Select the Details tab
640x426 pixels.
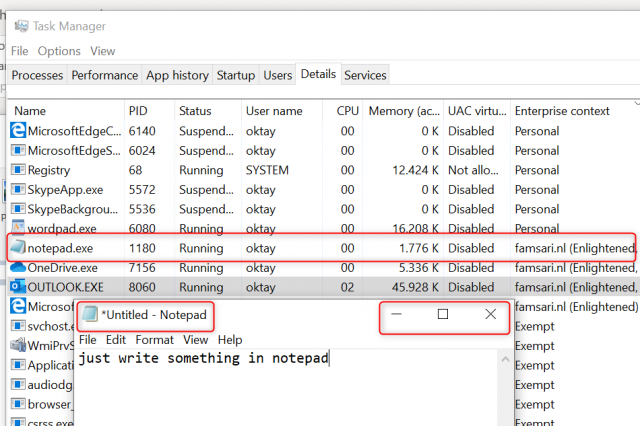point(318,74)
